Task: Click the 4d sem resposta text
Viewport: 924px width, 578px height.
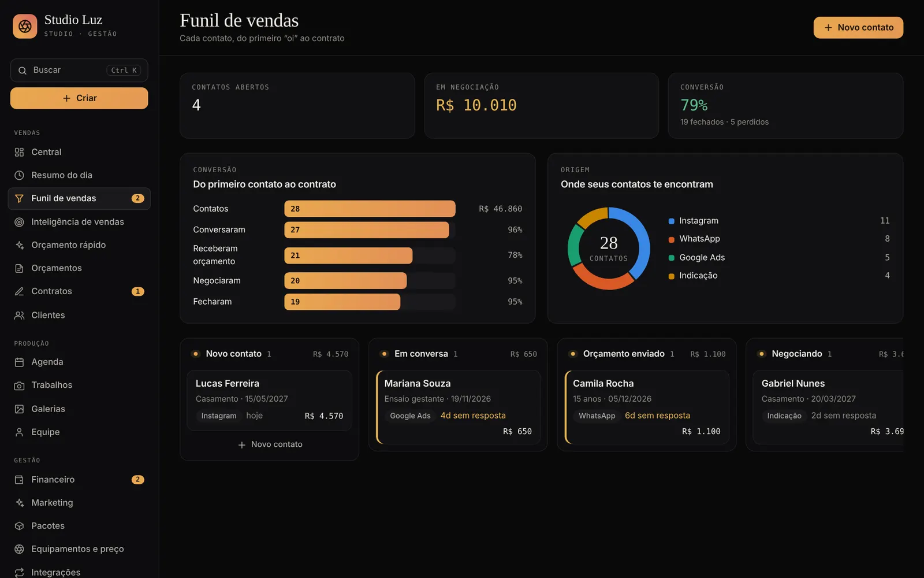Action: point(473,416)
